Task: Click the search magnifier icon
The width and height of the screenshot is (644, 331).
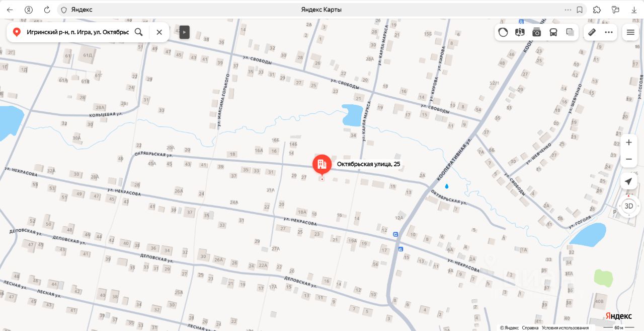Action: (139, 32)
